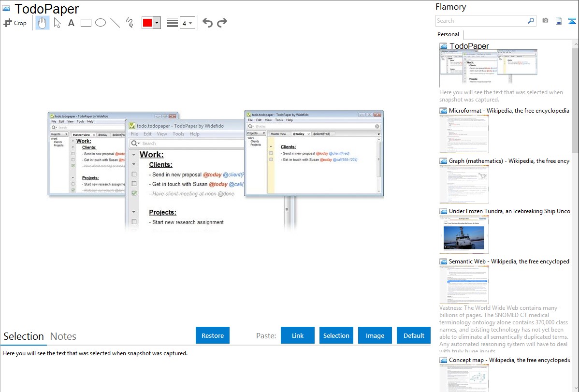The image size is (579, 392).
Task: Choose the text annotation tool
Action: [71, 23]
